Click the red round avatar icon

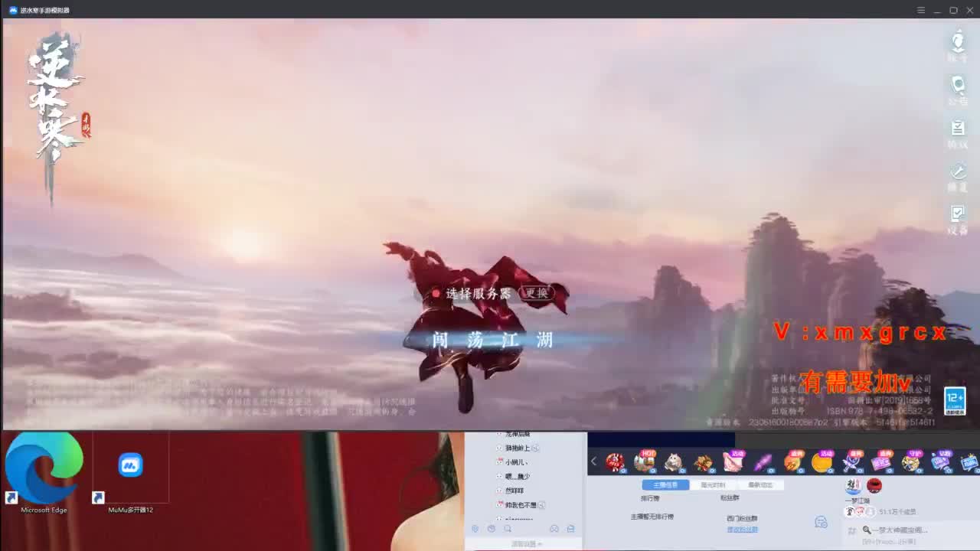click(874, 486)
